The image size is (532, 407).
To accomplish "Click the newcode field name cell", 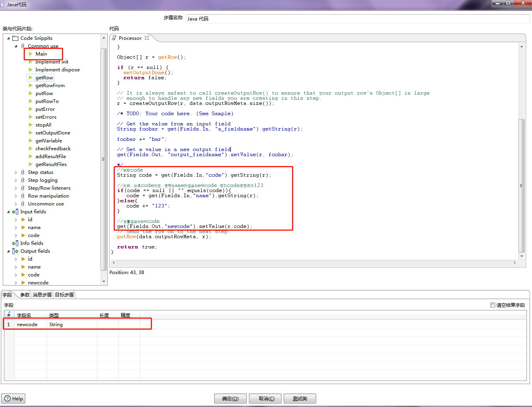I will [31, 324].
